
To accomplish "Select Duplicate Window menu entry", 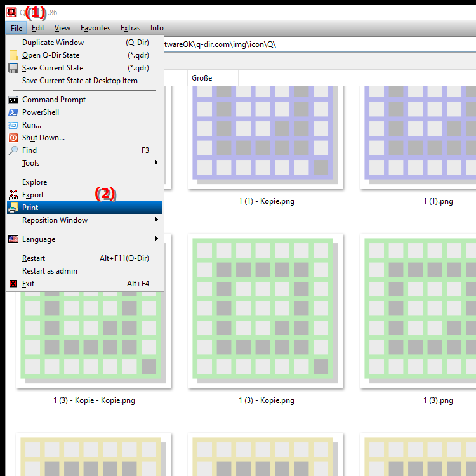I will tap(53, 43).
